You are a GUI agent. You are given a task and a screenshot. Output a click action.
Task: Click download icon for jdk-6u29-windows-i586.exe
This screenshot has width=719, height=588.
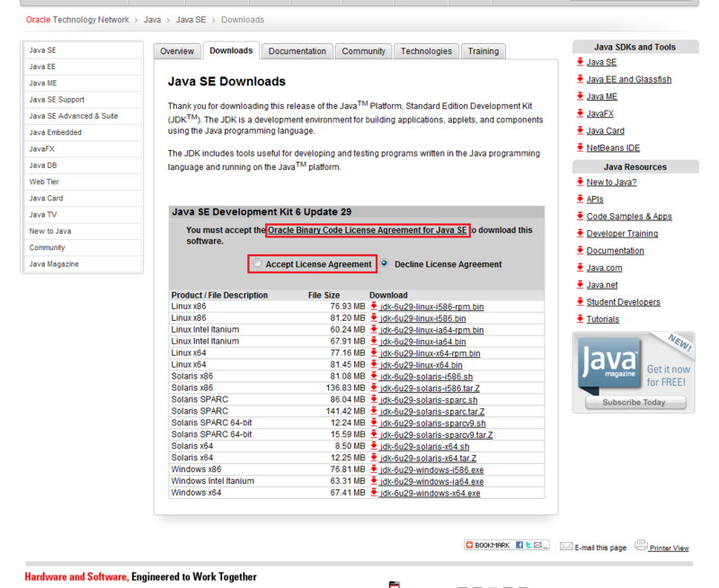tap(374, 469)
